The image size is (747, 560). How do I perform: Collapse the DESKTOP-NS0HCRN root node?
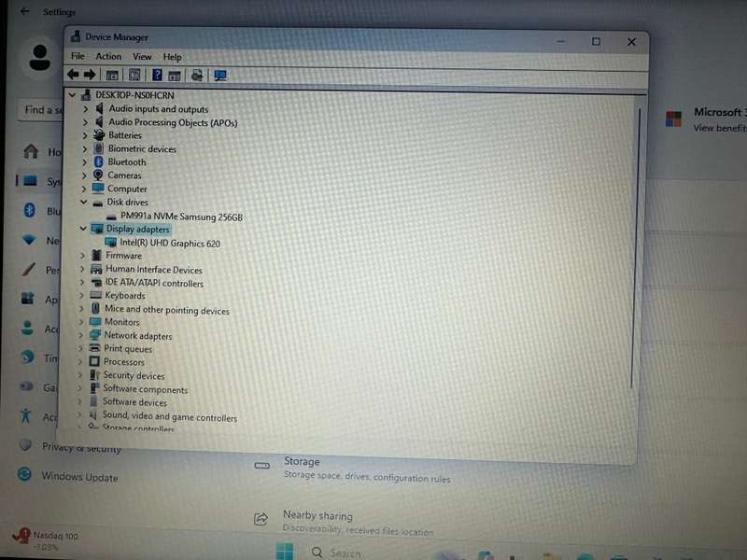pos(73,95)
